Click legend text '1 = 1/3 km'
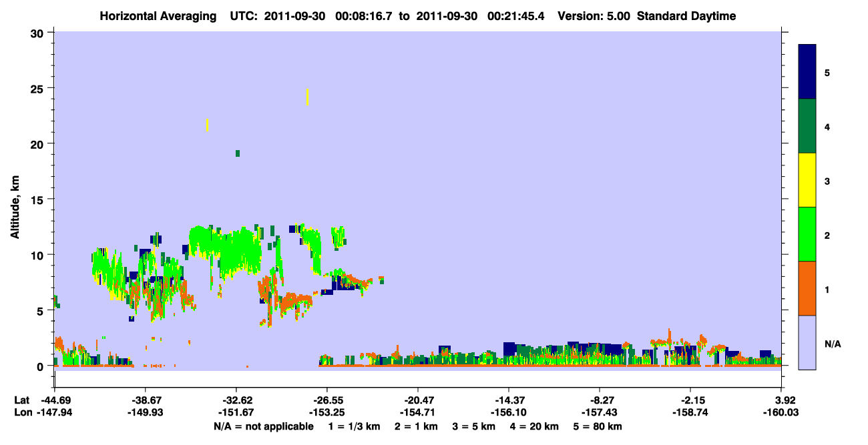Screen dimensions: 868x445 pyautogui.click(x=353, y=426)
